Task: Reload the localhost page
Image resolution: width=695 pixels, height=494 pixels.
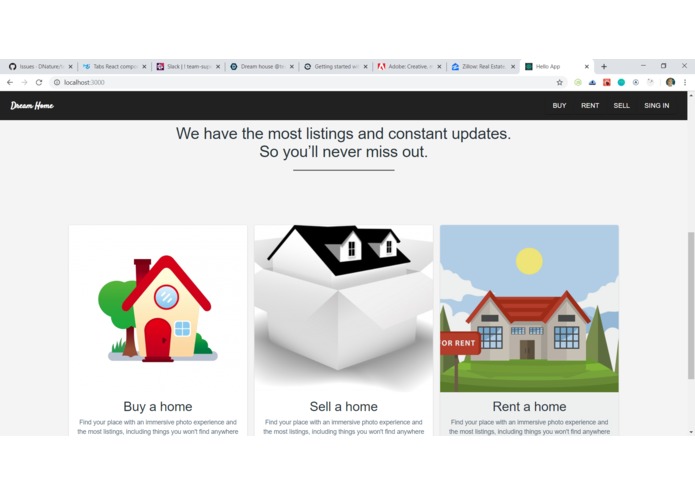Action: point(39,82)
